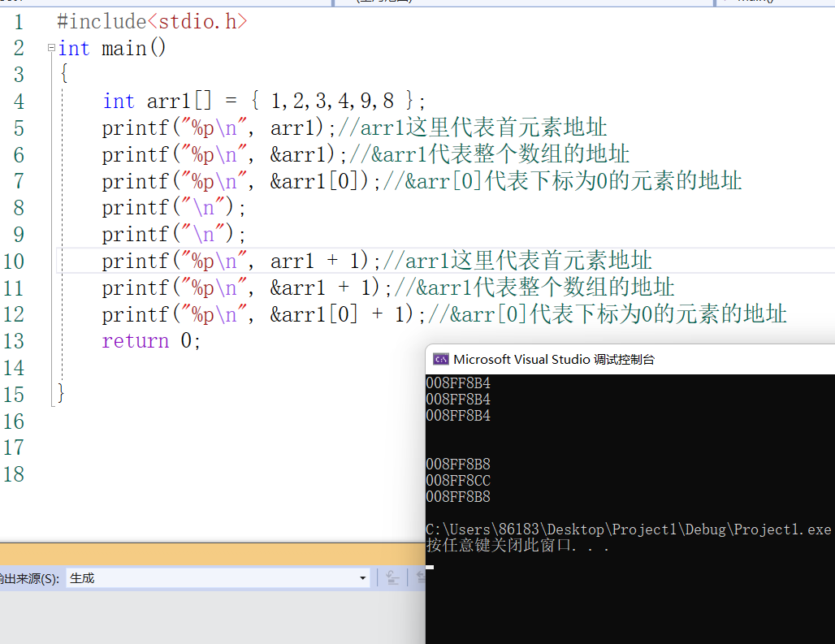Click the arr1 + 1 printf on line 10
Image resolution: width=835 pixels, height=644 pixels.
point(241,261)
